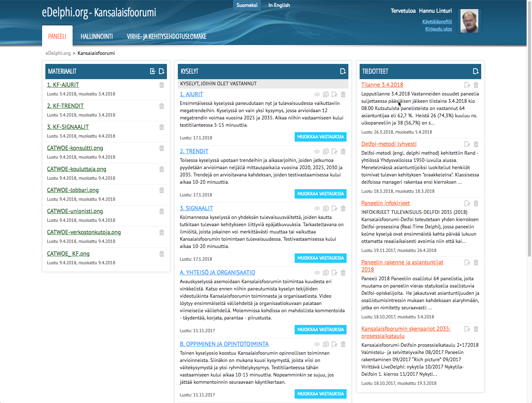This screenshot has width=532, height=403.
Task: Log out via Kirjaudu ulos link
Action: click(438, 29)
